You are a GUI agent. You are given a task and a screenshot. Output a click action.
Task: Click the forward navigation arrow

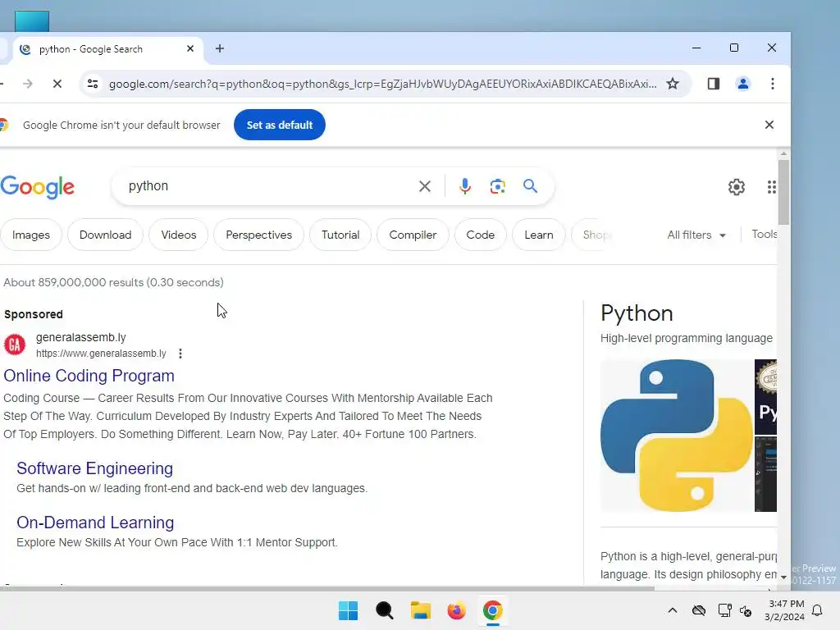[28, 84]
